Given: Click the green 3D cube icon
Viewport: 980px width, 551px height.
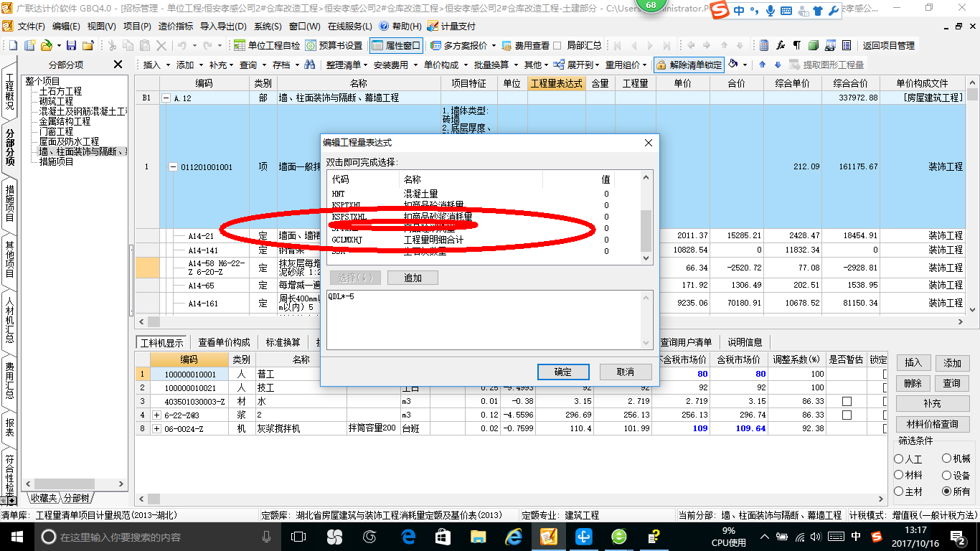Looking at the screenshot, I should click(x=814, y=45).
